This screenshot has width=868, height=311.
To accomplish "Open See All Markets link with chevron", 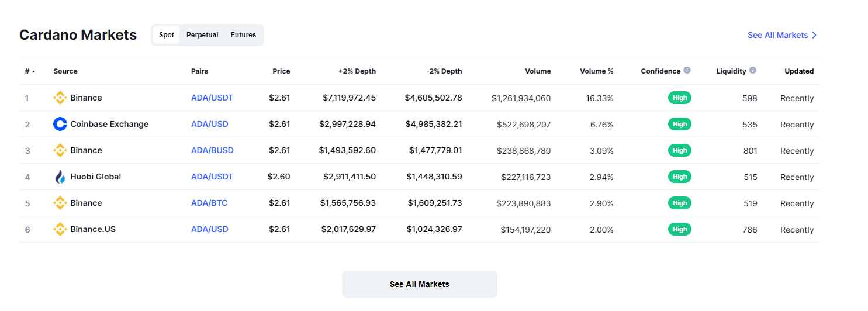I will [781, 35].
